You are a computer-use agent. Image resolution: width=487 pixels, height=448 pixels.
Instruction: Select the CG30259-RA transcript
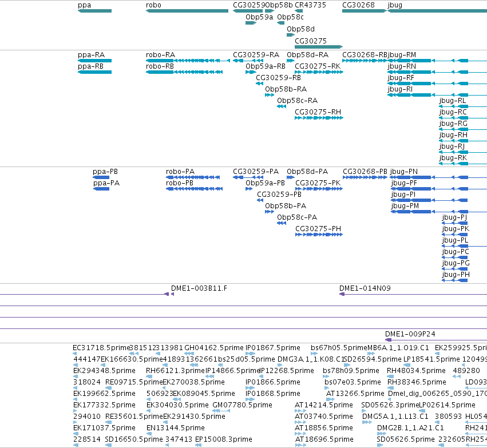click(248, 61)
